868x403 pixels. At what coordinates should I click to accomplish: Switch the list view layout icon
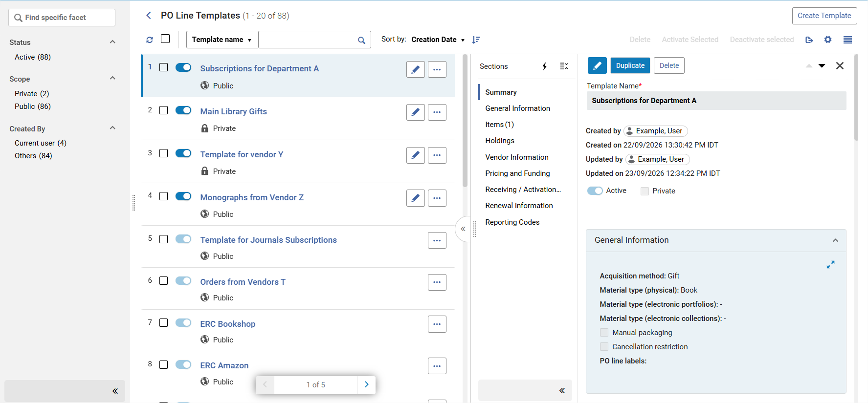[847, 40]
